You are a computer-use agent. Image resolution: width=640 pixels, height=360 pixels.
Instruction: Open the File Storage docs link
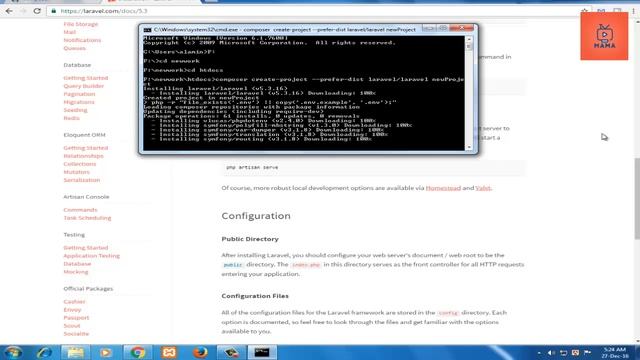[x=81, y=24]
